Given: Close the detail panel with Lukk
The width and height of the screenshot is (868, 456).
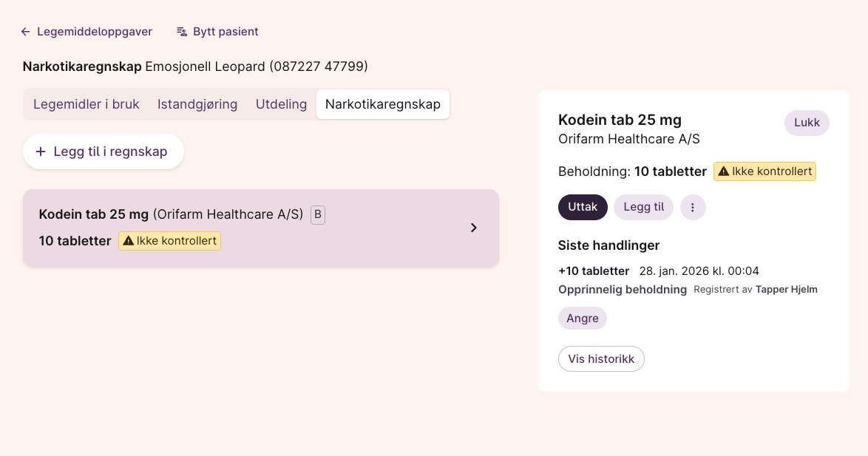Looking at the screenshot, I should tap(807, 123).
